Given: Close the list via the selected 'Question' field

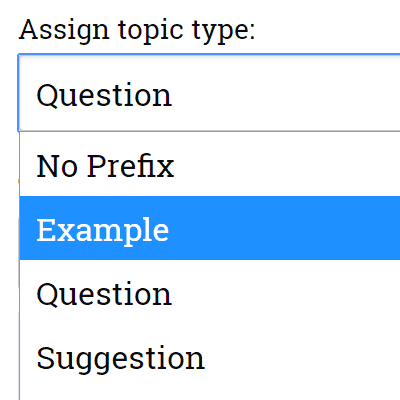Looking at the screenshot, I should click(209, 93).
